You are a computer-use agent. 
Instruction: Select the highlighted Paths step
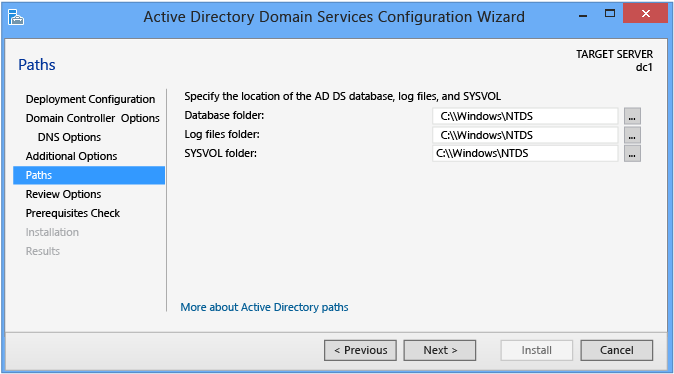(89, 175)
